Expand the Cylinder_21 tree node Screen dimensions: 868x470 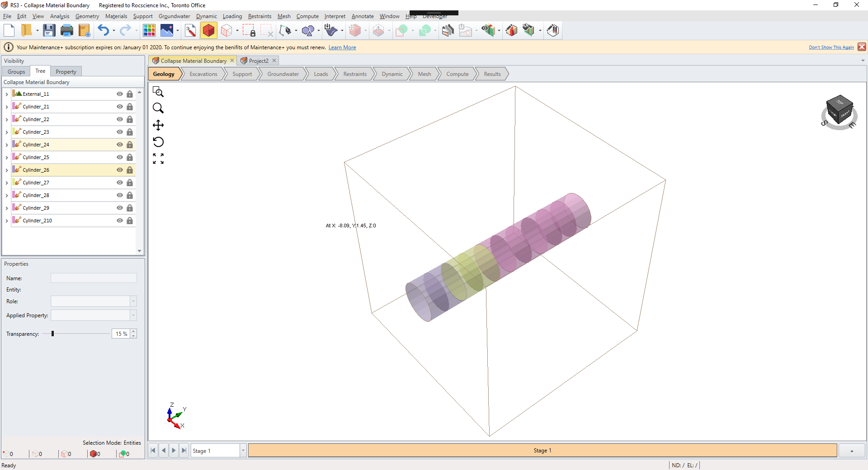click(x=7, y=107)
